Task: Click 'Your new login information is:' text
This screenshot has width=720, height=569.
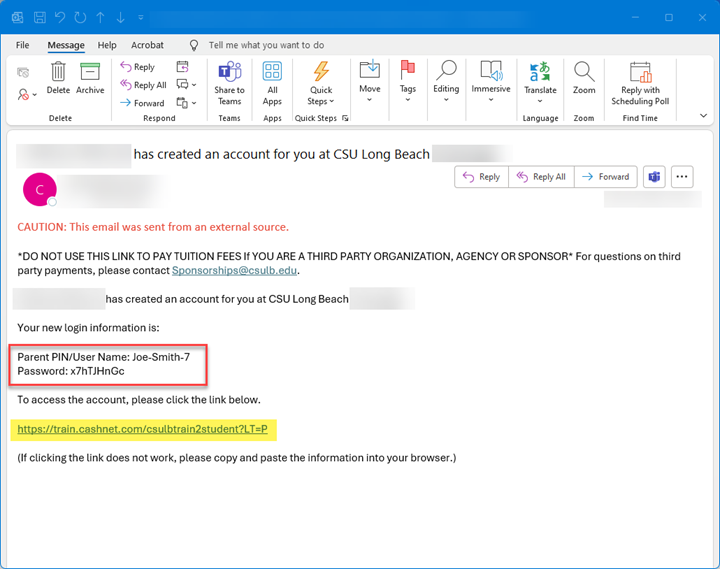Action: pos(88,328)
